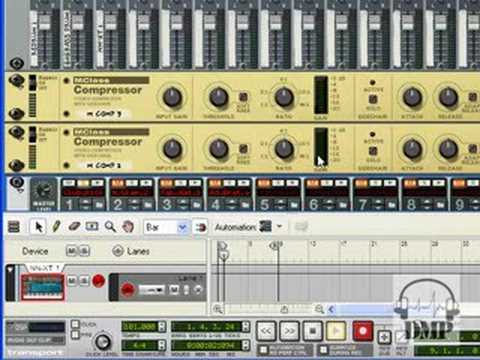Image resolution: width=480 pixels, height=360 pixels.
Task: Select the Eraser tool
Action: coord(74,227)
